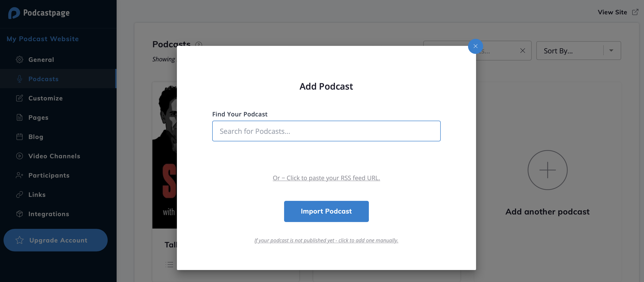The height and width of the screenshot is (282, 644).
Task: Select the Integrations box icon
Action: tap(20, 214)
